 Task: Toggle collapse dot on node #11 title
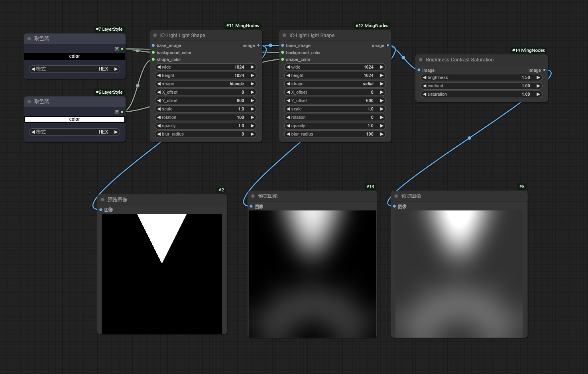coord(155,35)
